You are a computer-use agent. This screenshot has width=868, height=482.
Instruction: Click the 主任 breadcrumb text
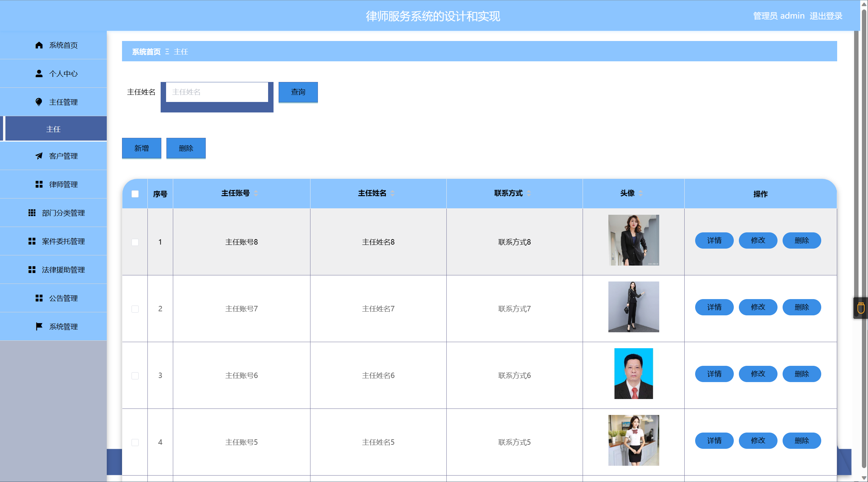181,51
